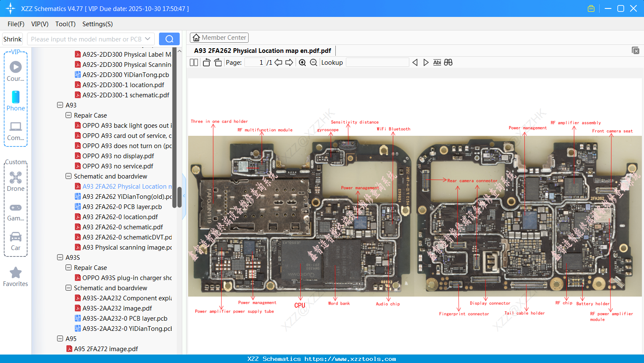This screenshot has height=363, width=644.
Task: Open the Drone category in sidebar
Action: [16, 181]
